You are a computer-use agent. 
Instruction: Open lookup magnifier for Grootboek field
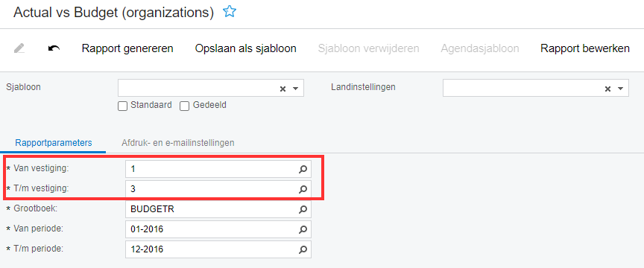(303, 209)
